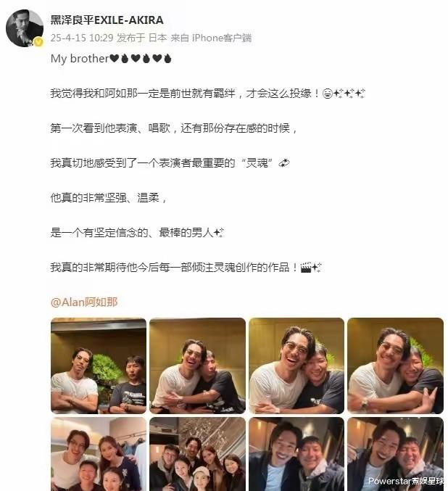Click the yellow verified badge on avatar

click(x=38, y=41)
